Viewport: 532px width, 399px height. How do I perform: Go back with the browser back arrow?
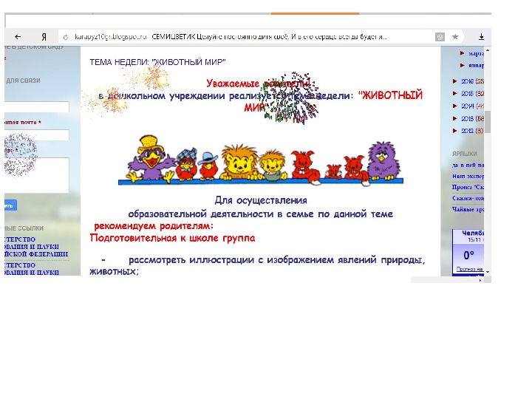click(x=18, y=37)
